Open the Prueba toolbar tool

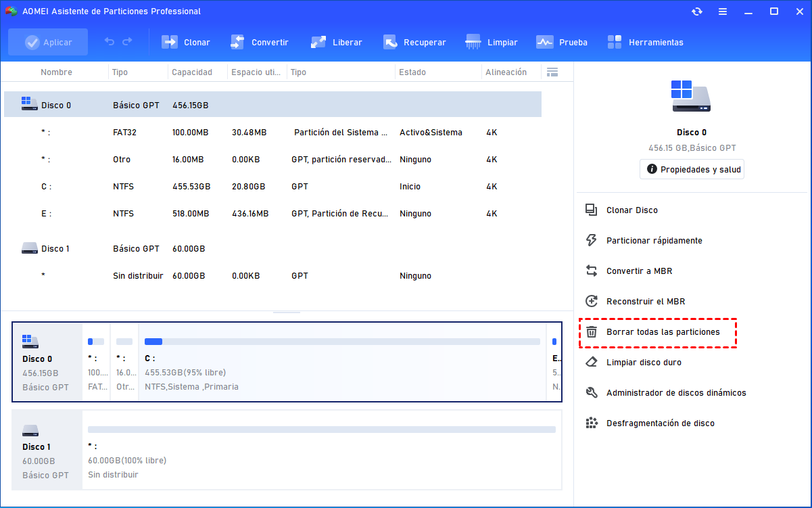[x=562, y=42]
